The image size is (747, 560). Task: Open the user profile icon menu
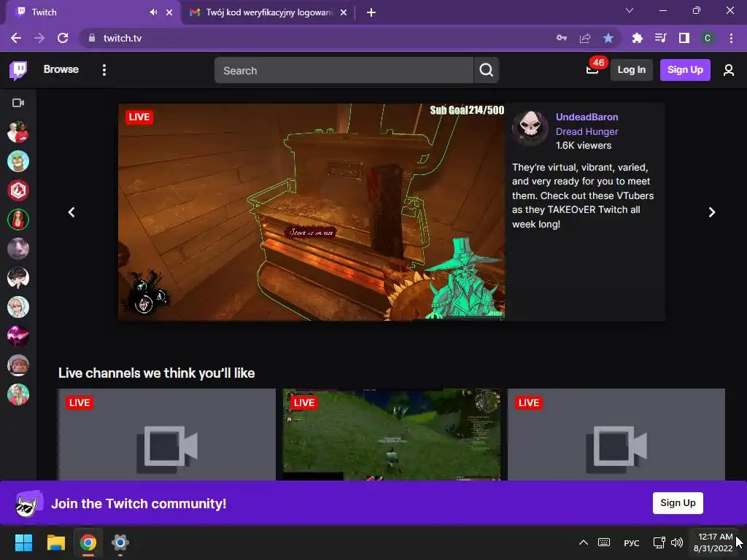point(729,70)
